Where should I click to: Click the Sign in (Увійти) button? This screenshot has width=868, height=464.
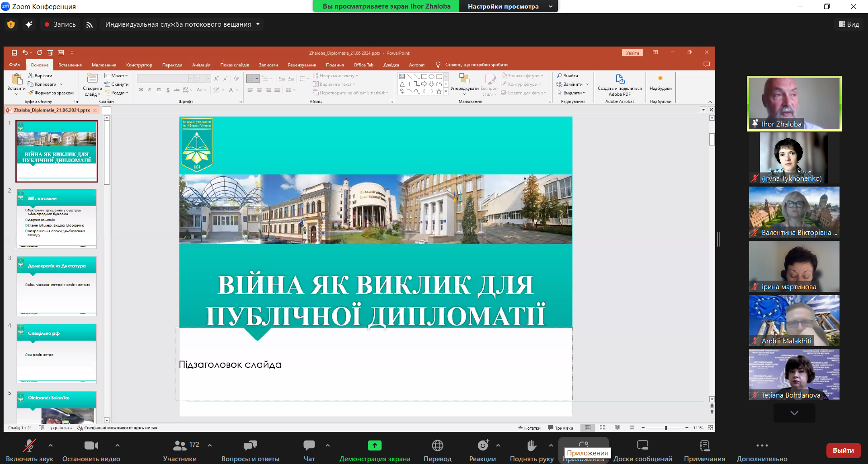click(x=632, y=53)
